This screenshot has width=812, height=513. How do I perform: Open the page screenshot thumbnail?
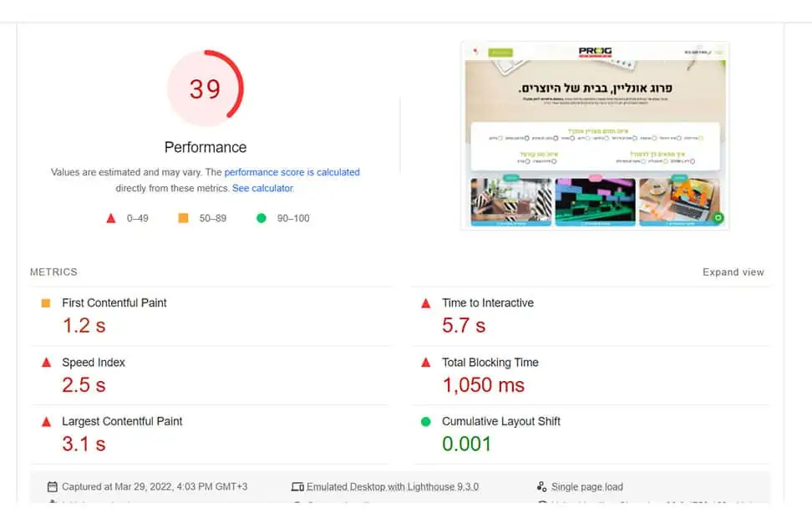coord(595,135)
